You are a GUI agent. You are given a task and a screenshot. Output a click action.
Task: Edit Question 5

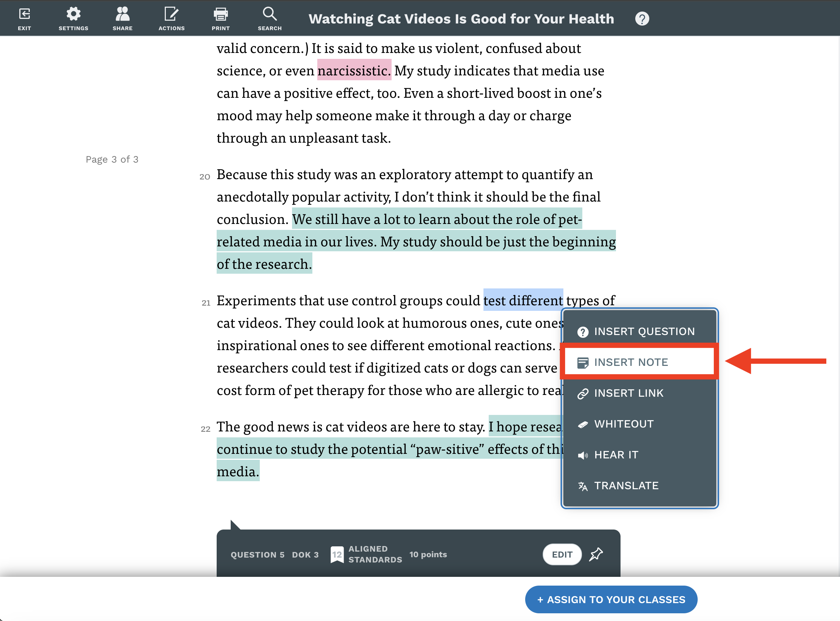(x=562, y=554)
